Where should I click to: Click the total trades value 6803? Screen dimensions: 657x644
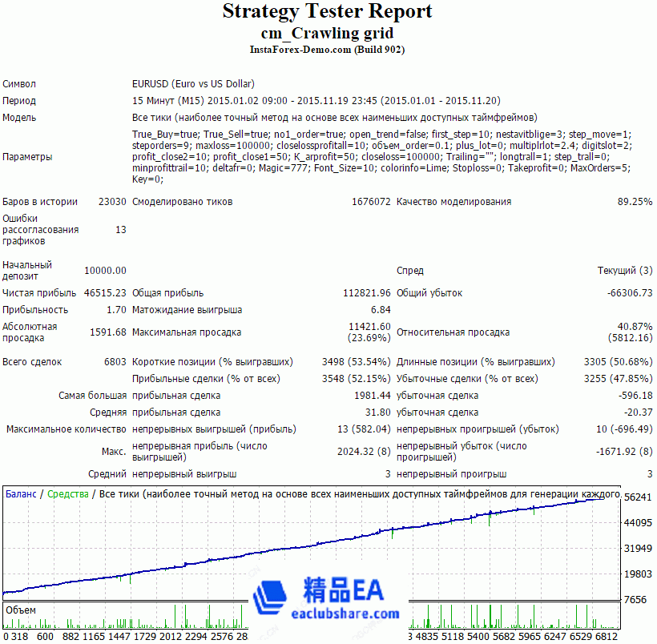click(115, 362)
